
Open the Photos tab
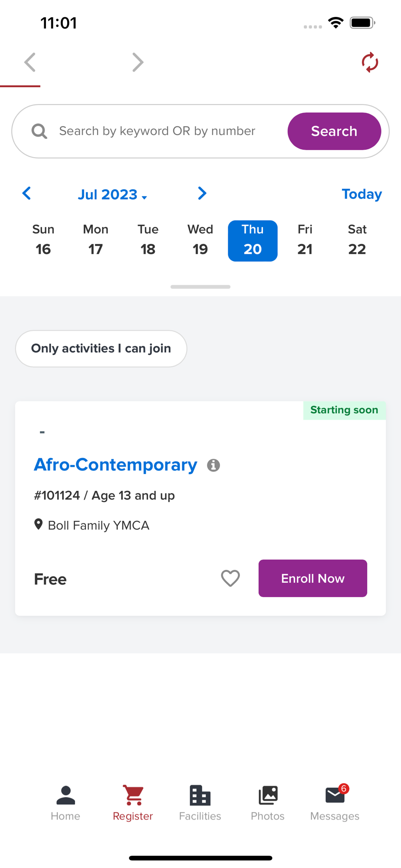pos(267,802)
